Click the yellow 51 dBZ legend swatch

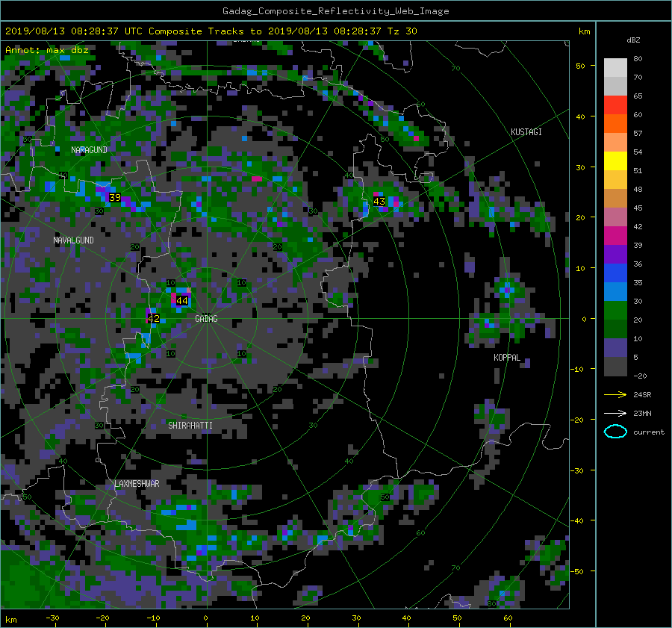615,161
